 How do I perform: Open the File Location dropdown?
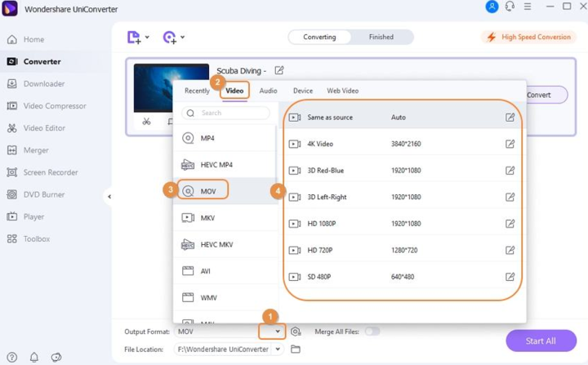coord(278,349)
